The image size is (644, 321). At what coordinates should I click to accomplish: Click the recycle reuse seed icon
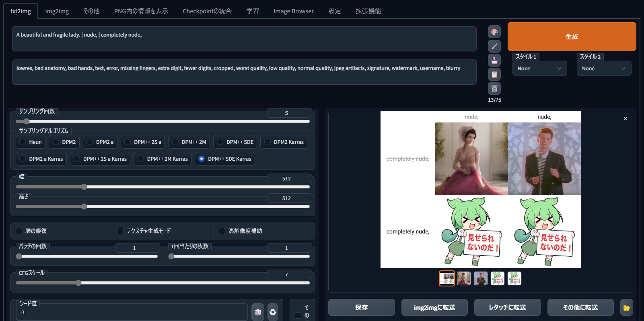(x=273, y=312)
